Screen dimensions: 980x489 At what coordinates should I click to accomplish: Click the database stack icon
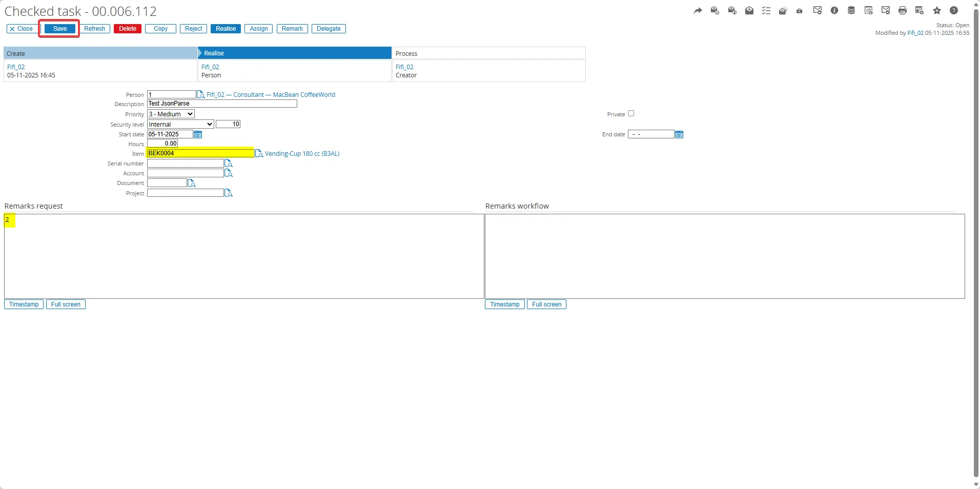click(851, 11)
